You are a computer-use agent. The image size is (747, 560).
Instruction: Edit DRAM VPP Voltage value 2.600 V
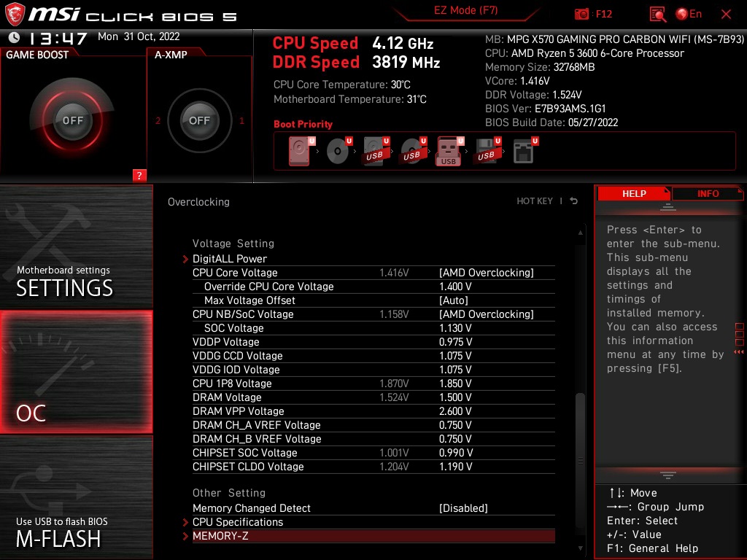tap(455, 411)
